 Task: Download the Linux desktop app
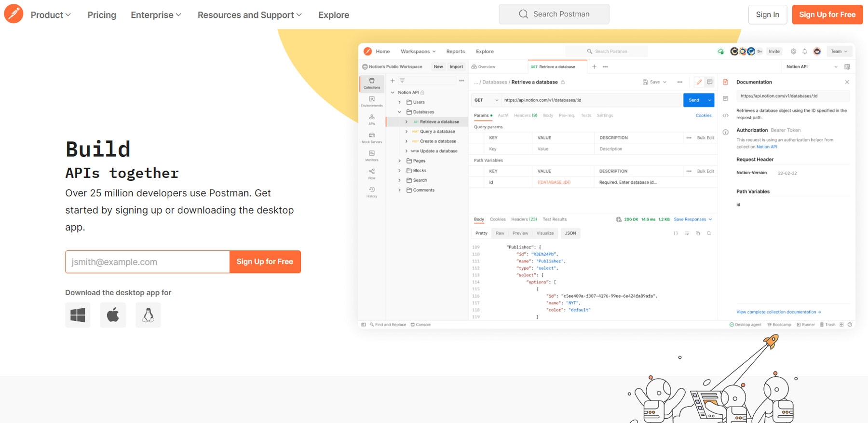[x=148, y=315]
